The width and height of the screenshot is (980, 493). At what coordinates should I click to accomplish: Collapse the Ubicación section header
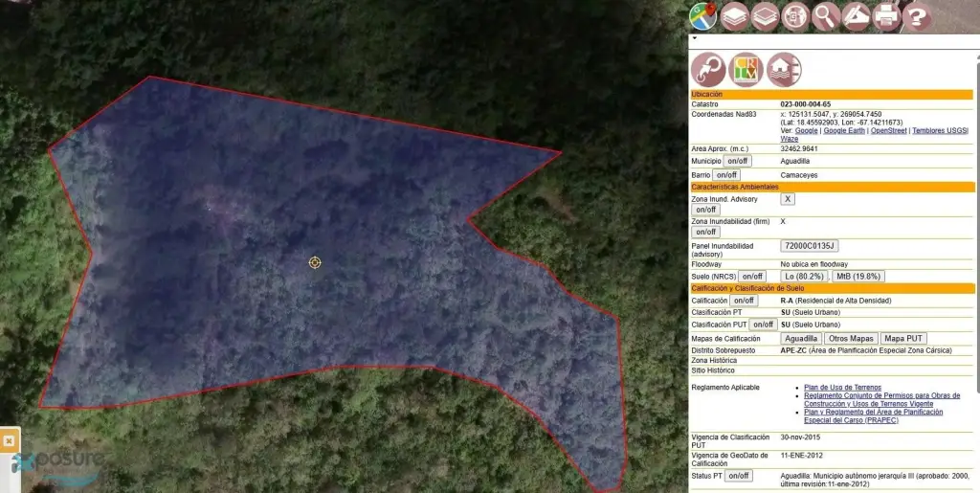pos(831,94)
